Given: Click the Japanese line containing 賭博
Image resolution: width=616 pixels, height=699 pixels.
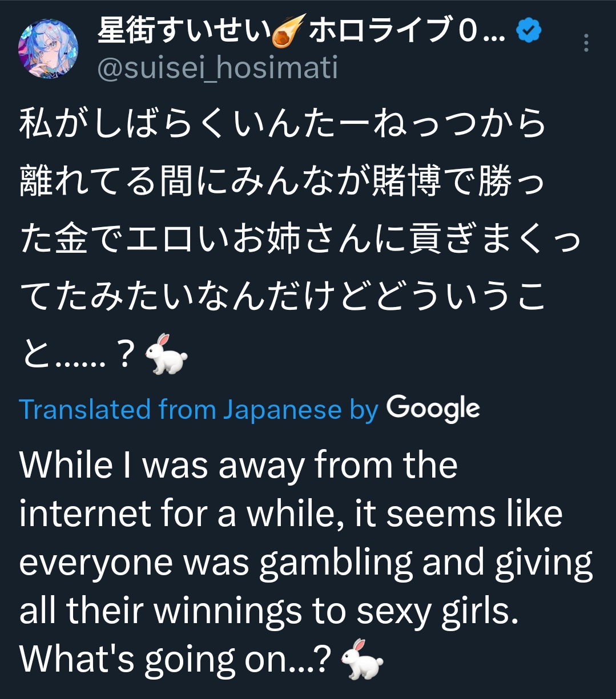Looking at the screenshot, I should click(x=283, y=182).
